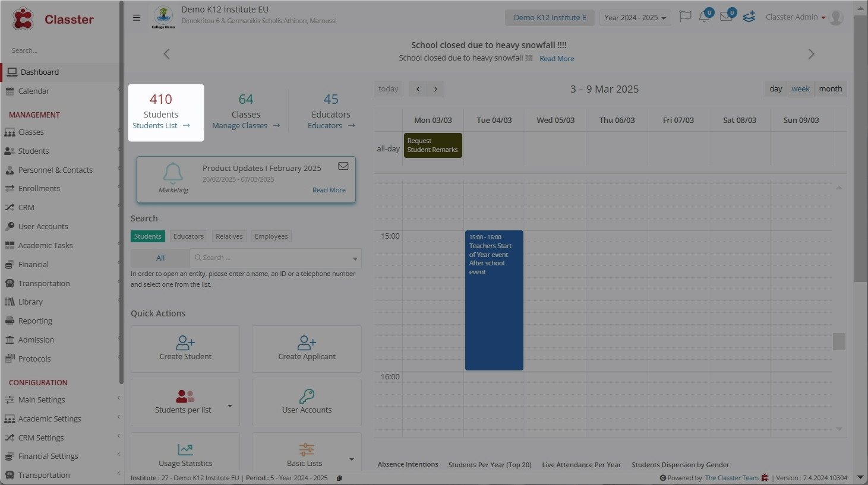
Task: Open Financial in the sidebar menu
Action: (x=33, y=265)
